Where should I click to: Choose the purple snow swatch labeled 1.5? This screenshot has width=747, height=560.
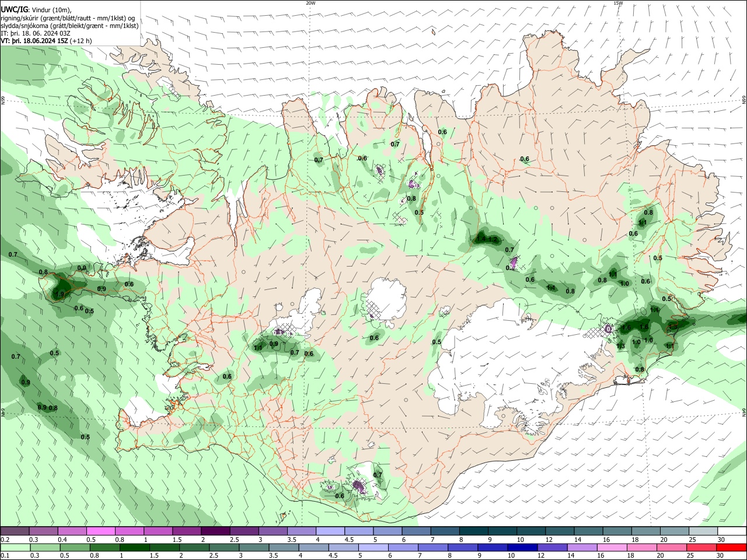click(187, 531)
